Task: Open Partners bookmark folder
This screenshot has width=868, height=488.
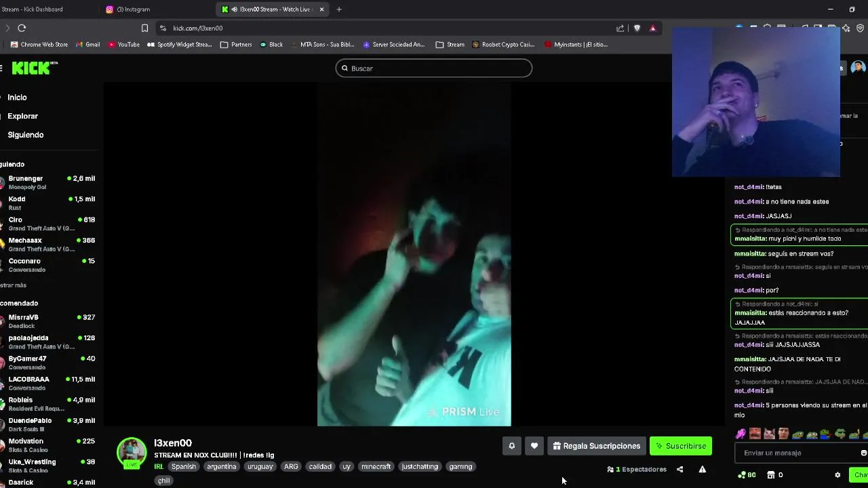Action: click(236, 45)
